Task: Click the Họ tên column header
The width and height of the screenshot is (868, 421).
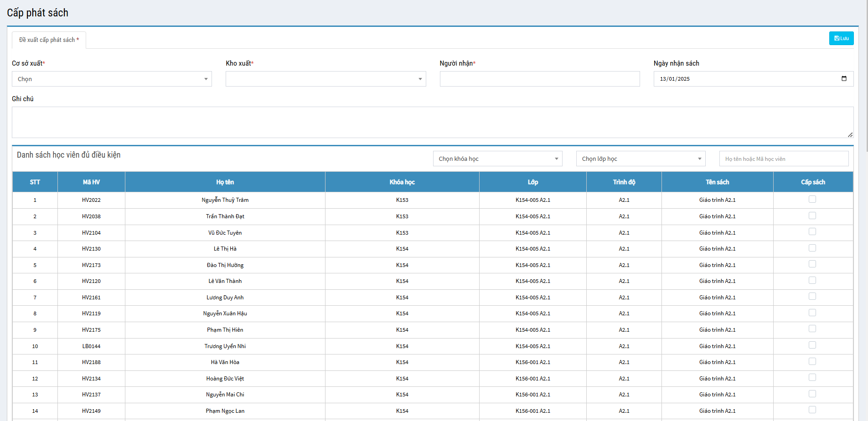Action: tap(225, 182)
